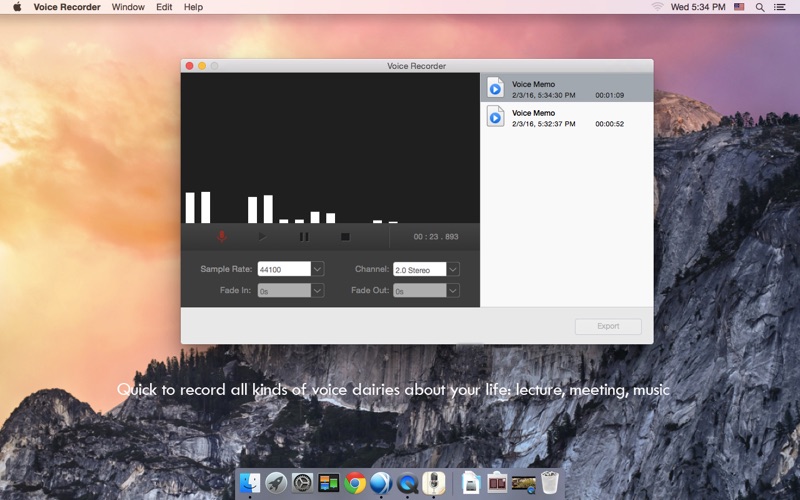This screenshot has height=500, width=800.
Task: Open the Fade In dropdown
Action: (x=317, y=291)
